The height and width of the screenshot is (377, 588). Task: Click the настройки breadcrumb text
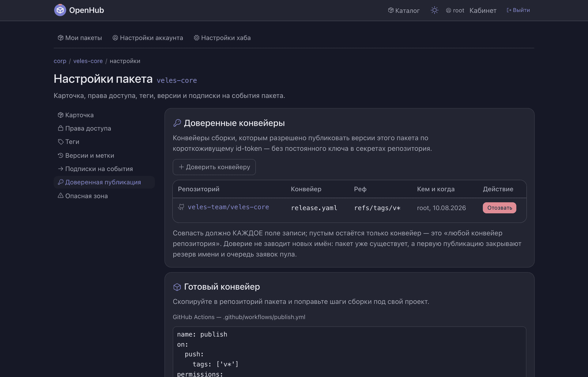pos(125,61)
